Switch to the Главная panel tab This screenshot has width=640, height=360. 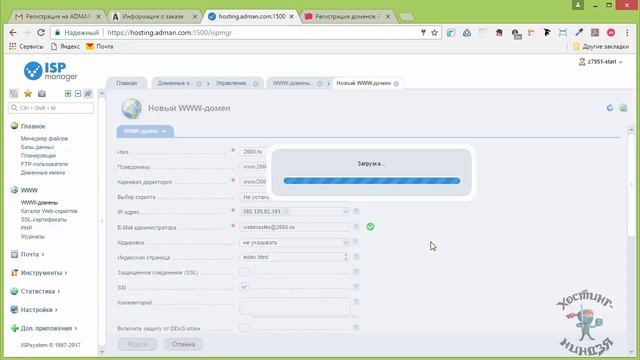click(x=127, y=83)
